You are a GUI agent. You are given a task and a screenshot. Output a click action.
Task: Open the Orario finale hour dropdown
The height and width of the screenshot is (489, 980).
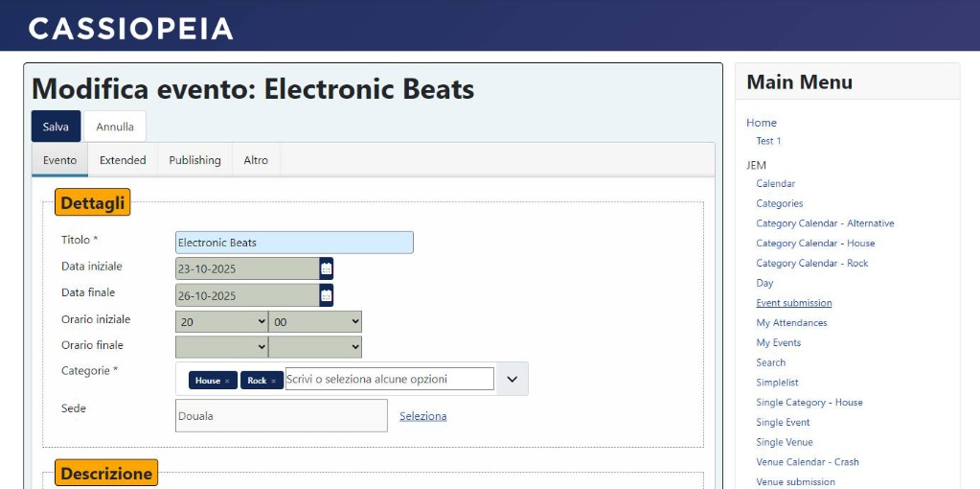point(221,347)
